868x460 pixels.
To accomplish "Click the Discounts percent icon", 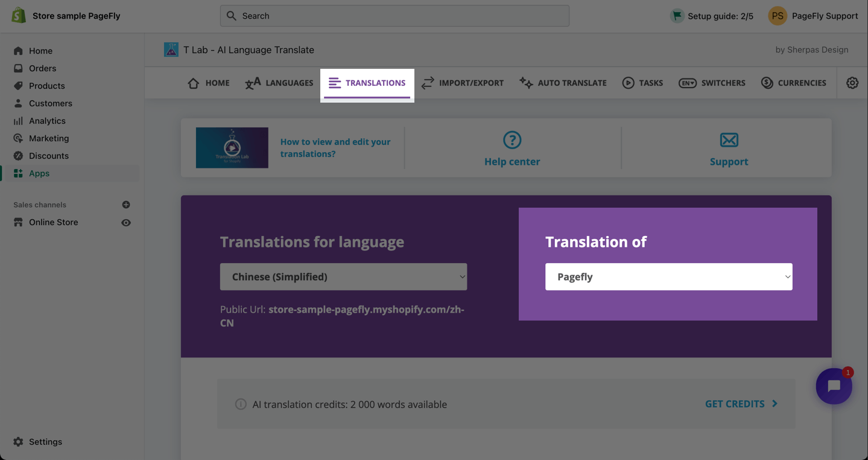I will click(18, 156).
